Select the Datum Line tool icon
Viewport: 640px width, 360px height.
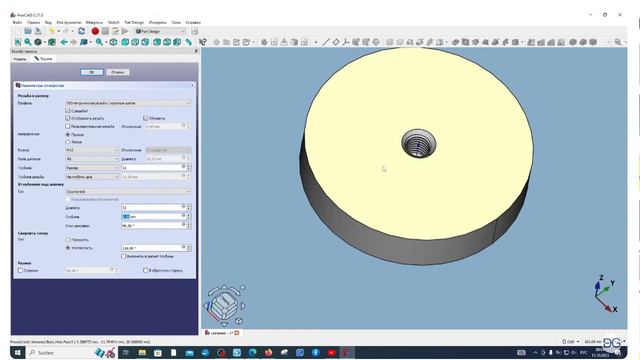coord(326,42)
